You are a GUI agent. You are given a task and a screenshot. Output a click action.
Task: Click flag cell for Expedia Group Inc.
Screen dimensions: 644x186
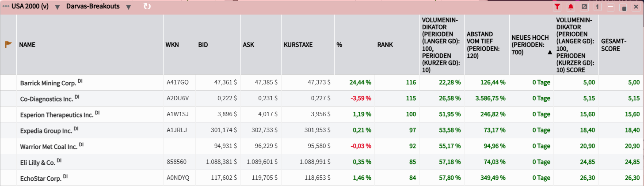pos(8,130)
